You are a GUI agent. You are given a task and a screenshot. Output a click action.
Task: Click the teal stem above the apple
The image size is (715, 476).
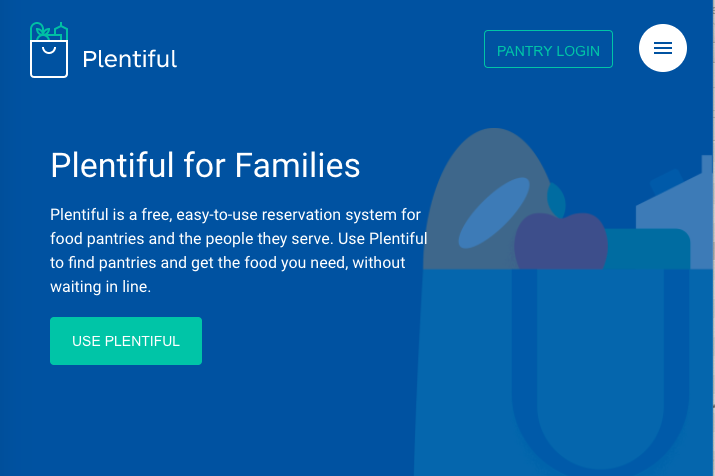556,195
